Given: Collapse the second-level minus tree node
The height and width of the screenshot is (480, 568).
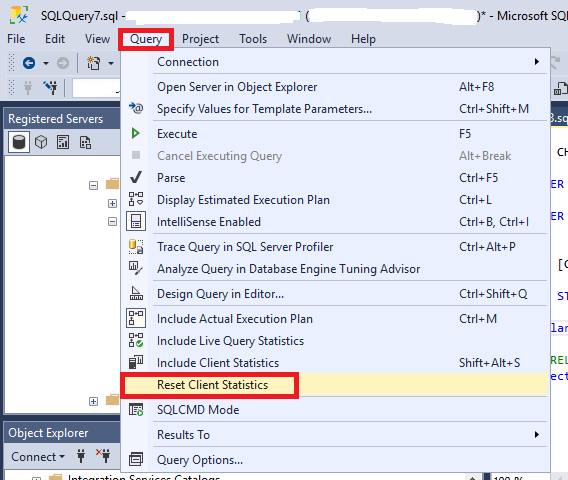Looking at the screenshot, I should (112, 221).
